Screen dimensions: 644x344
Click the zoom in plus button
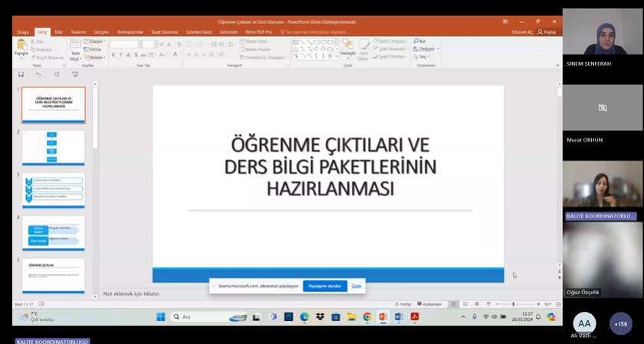[538, 304]
